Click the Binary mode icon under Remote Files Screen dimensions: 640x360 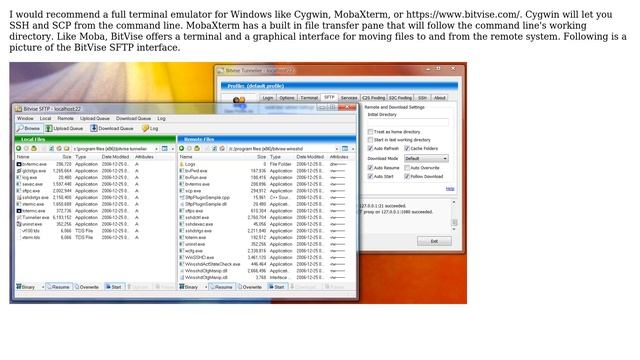[182, 287]
